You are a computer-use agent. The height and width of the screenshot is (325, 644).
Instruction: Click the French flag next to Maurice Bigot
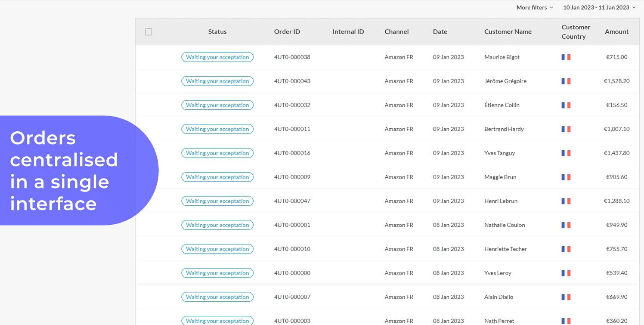pyautogui.click(x=566, y=57)
